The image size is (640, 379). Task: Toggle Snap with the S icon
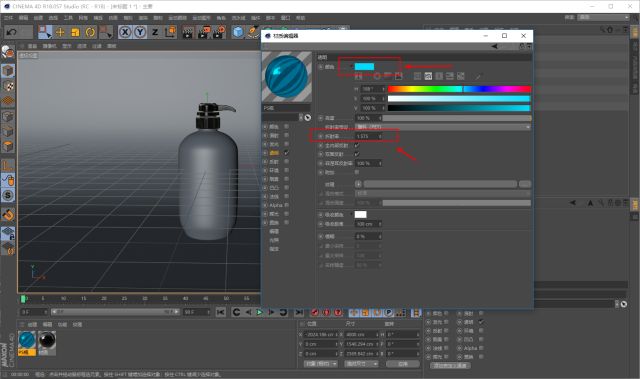[8, 195]
